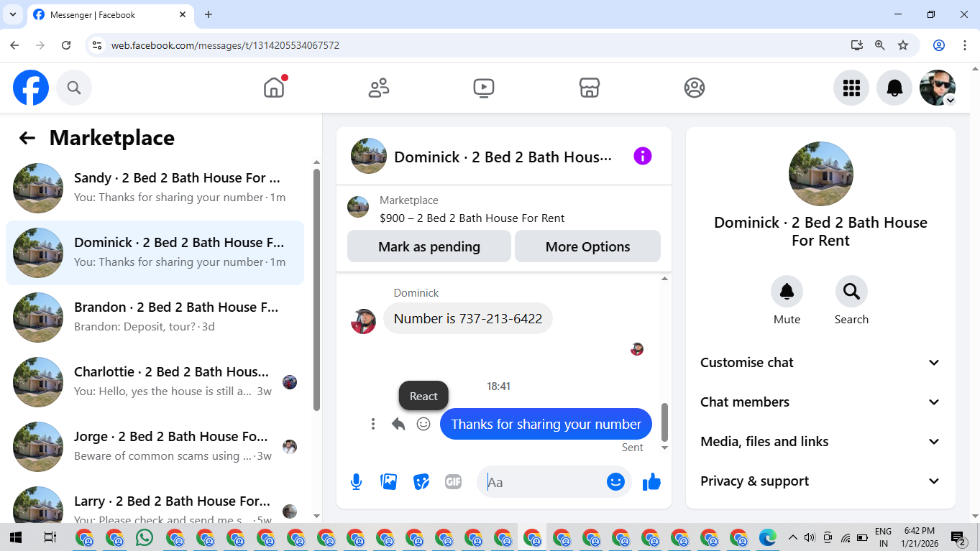This screenshot has height=551, width=980.
Task: Open Sandy's house rental conversation
Action: [155, 188]
